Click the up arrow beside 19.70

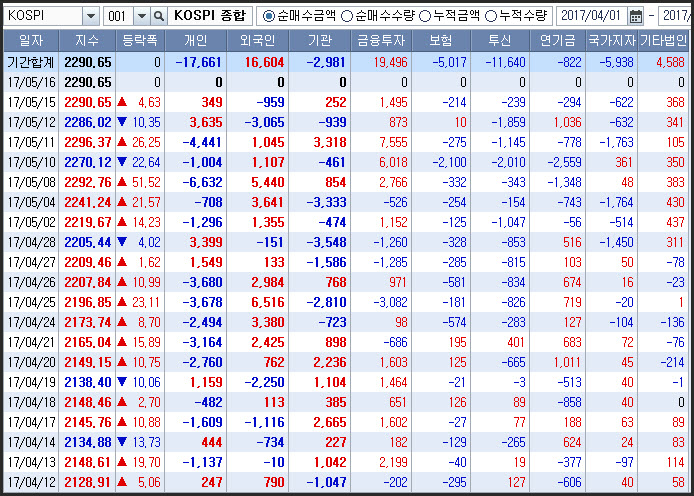[x=123, y=462]
